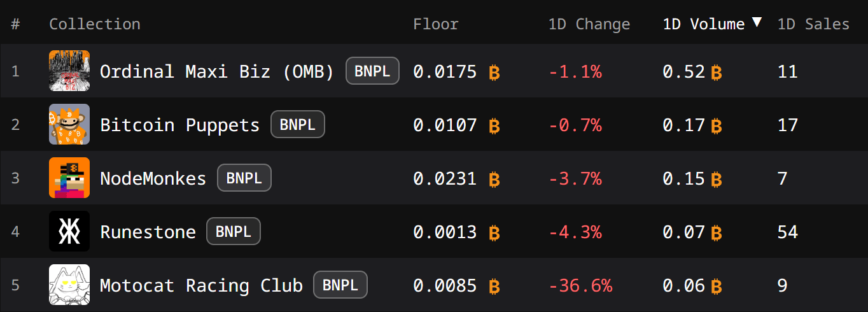Screen dimensions: 868x312
Task: Click the NodeMonkes pixel avatar icon
Action: coord(69,178)
